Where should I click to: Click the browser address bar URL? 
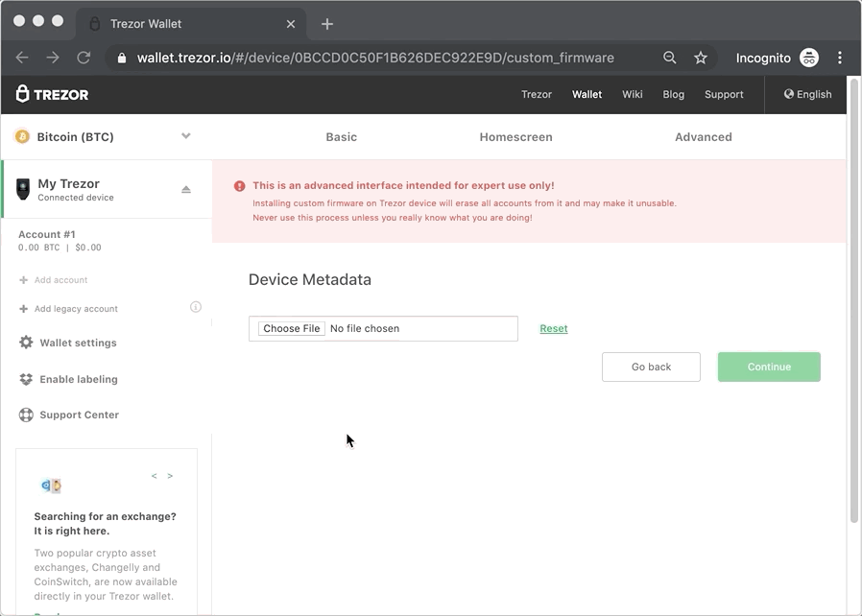click(375, 58)
